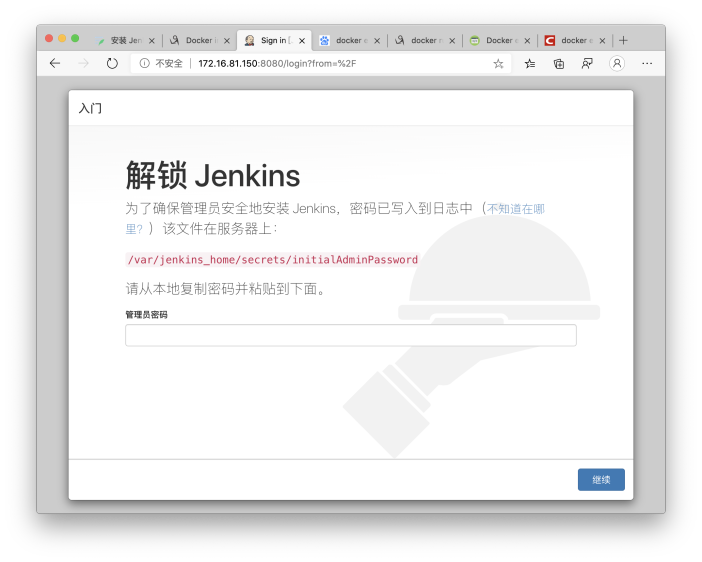Click the macOS yellow minimize window button
Image resolution: width=702 pixels, height=562 pixels.
[62, 39]
